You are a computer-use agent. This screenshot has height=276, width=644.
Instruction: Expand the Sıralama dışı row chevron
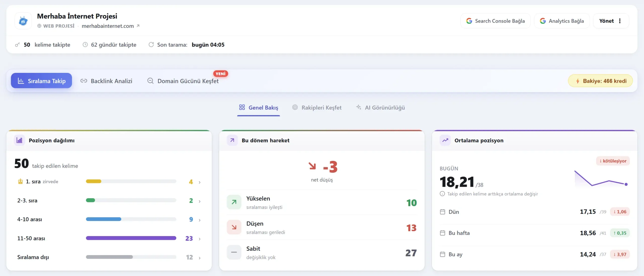(x=199, y=258)
